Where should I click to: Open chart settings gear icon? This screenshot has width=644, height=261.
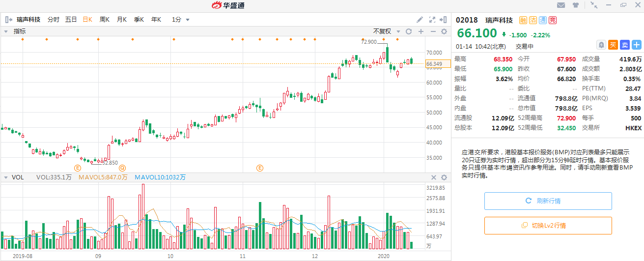444,31
